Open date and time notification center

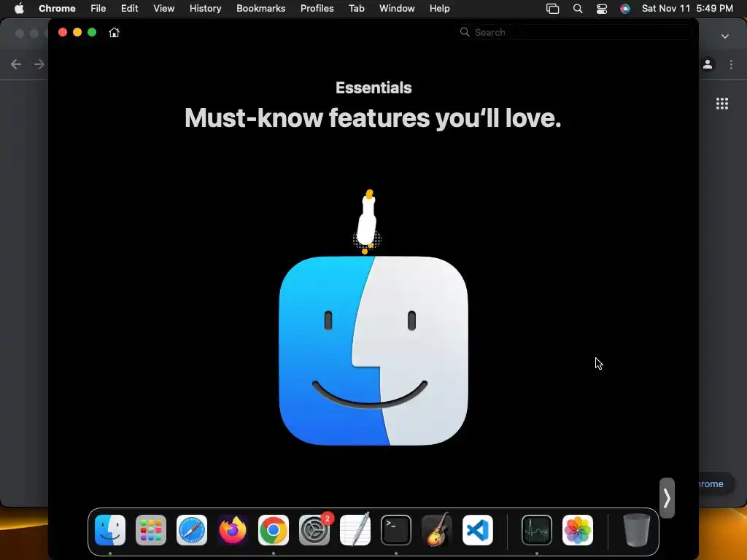687,9
